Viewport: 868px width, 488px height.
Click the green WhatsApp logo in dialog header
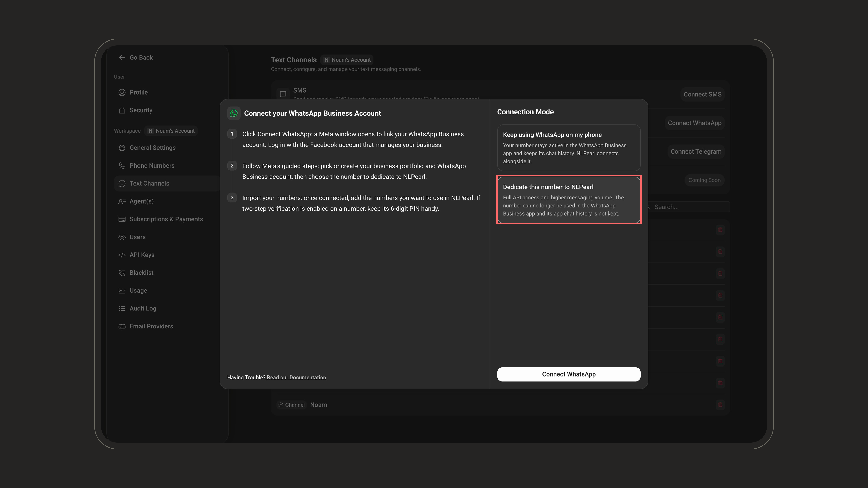point(234,113)
